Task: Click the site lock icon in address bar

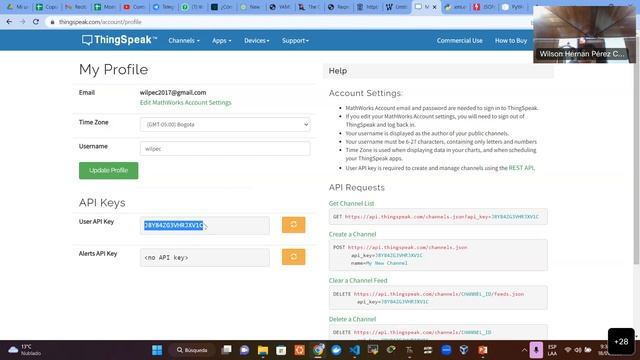Action: (x=52, y=22)
